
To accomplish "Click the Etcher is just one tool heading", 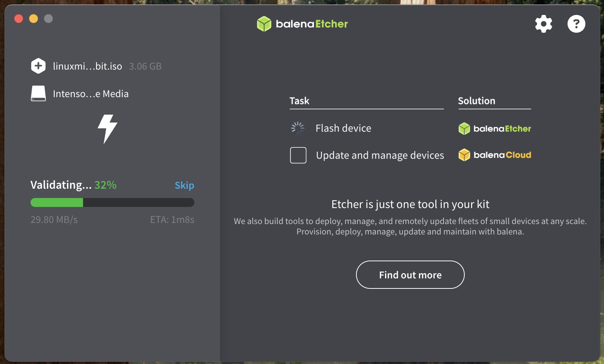I will [410, 204].
